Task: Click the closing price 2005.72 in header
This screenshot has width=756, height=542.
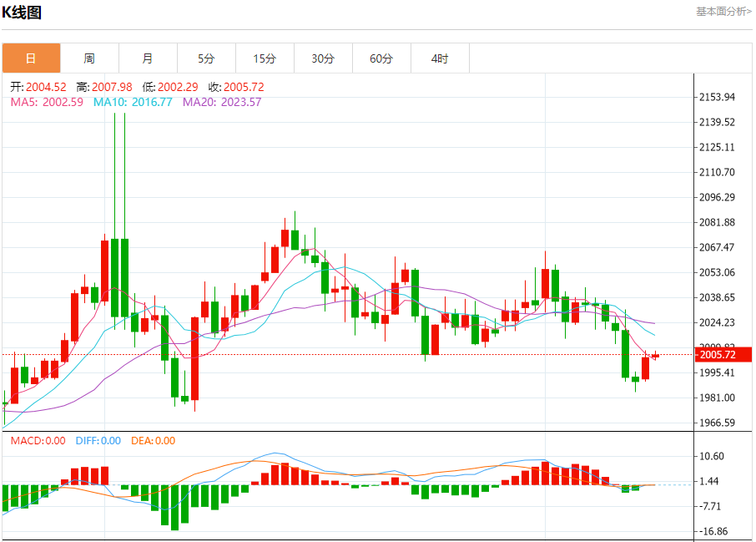Action: click(244, 87)
